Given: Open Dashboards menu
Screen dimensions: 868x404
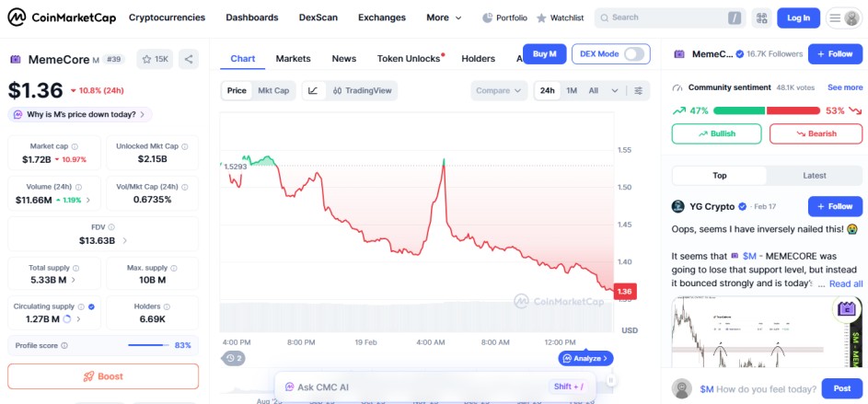Looking at the screenshot, I should click(252, 17).
